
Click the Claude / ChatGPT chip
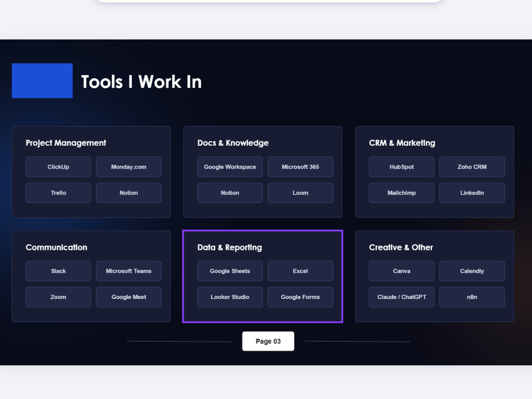click(x=402, y=297)
